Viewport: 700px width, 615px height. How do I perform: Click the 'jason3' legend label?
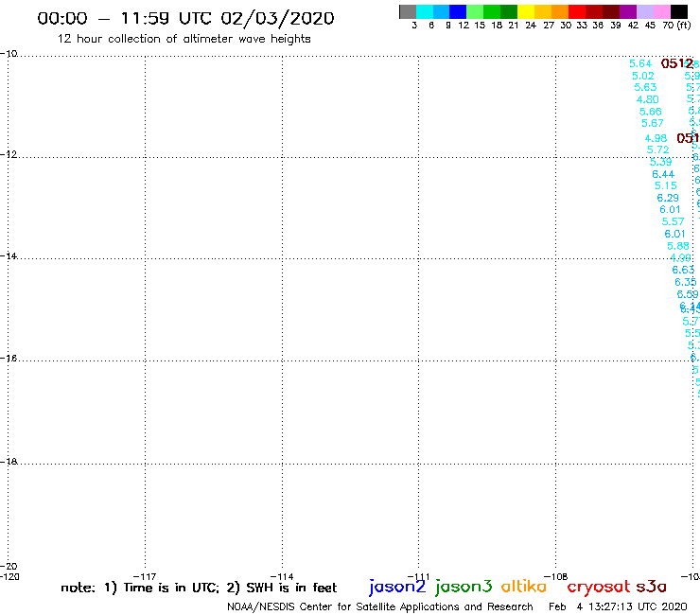click(464, 588)
